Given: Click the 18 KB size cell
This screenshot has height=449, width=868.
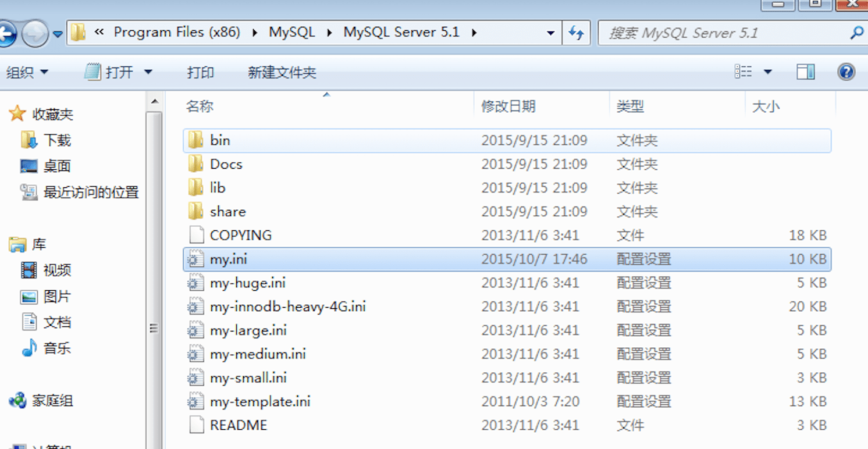Looking at the screenshot, I should (x=807, y=235).
